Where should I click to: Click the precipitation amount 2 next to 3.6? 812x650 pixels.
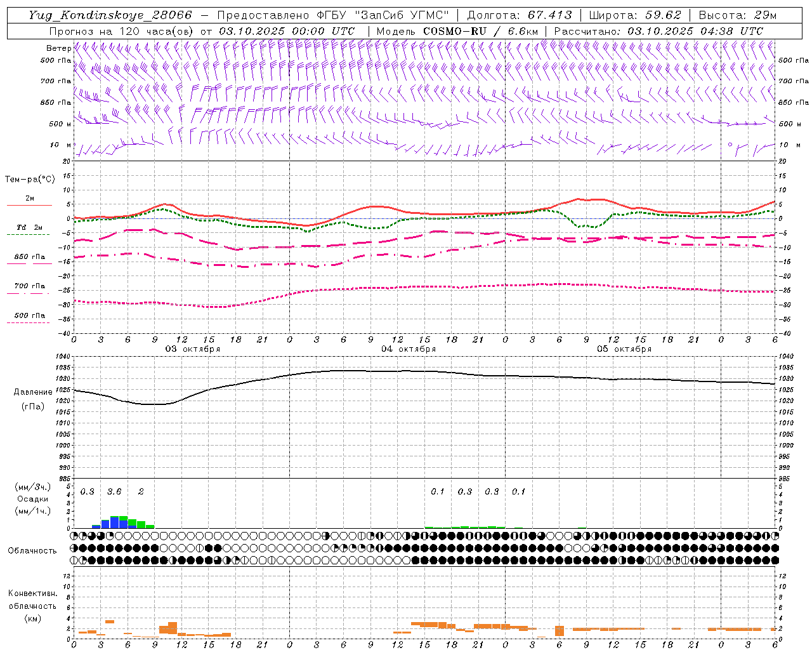(141, 492)
